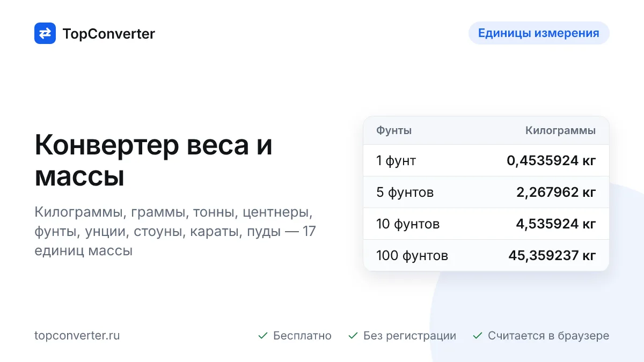Select the value 0,4535924 кг
The width and height of the screenshot is (644, 362).
[x=551, y=160]
